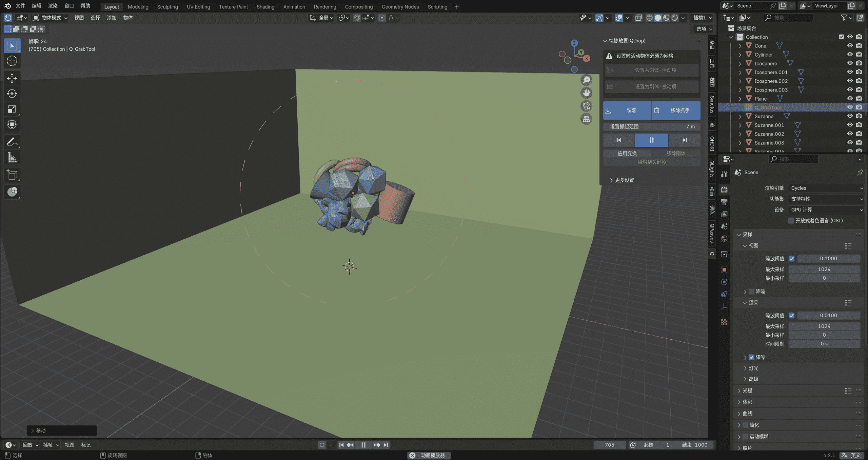Switch to rendered viewport shading
This screenshot has height=460, width=868.
[x=675, y=18]
